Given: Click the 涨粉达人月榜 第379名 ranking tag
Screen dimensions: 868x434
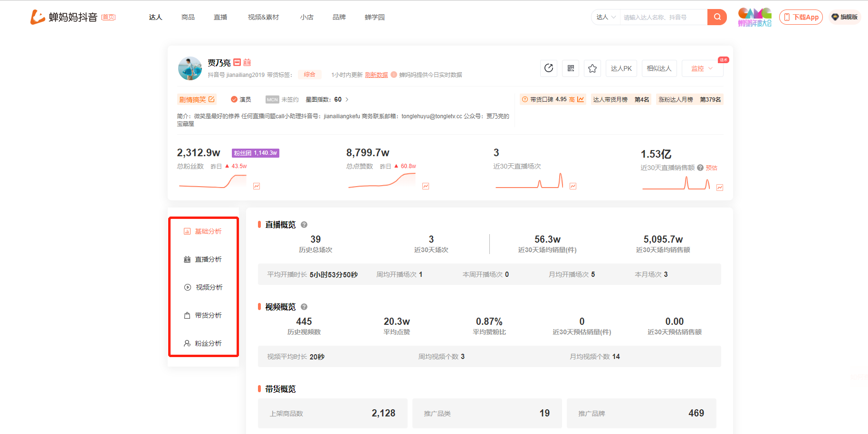Looking at the screenshot, I should point(690,99).
